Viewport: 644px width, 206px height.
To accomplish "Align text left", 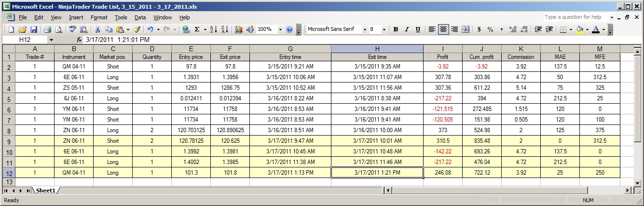I will [432, 29].
